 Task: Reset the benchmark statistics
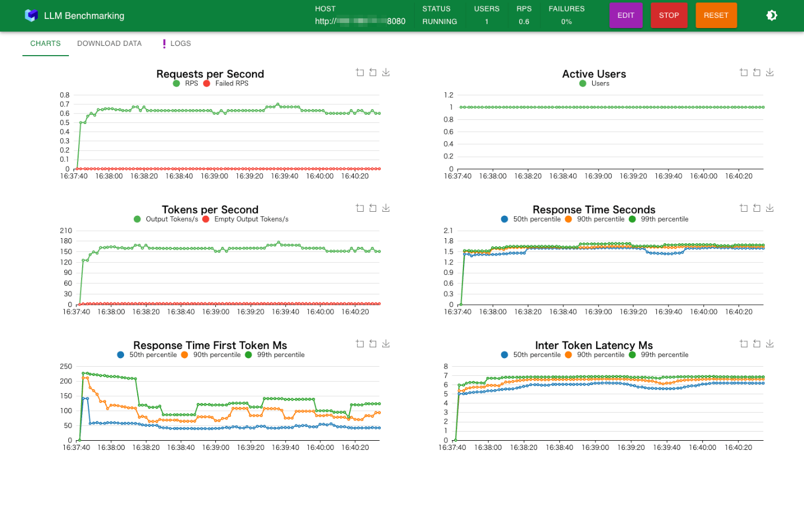[x=716, y=15]
